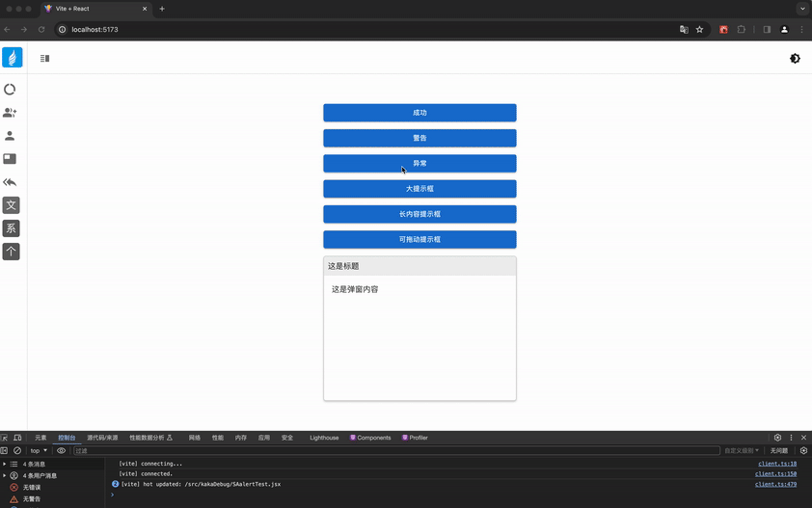This screenshot has height=508, width=812.
Task: Open DevTools more options menu
Action: 791,438
